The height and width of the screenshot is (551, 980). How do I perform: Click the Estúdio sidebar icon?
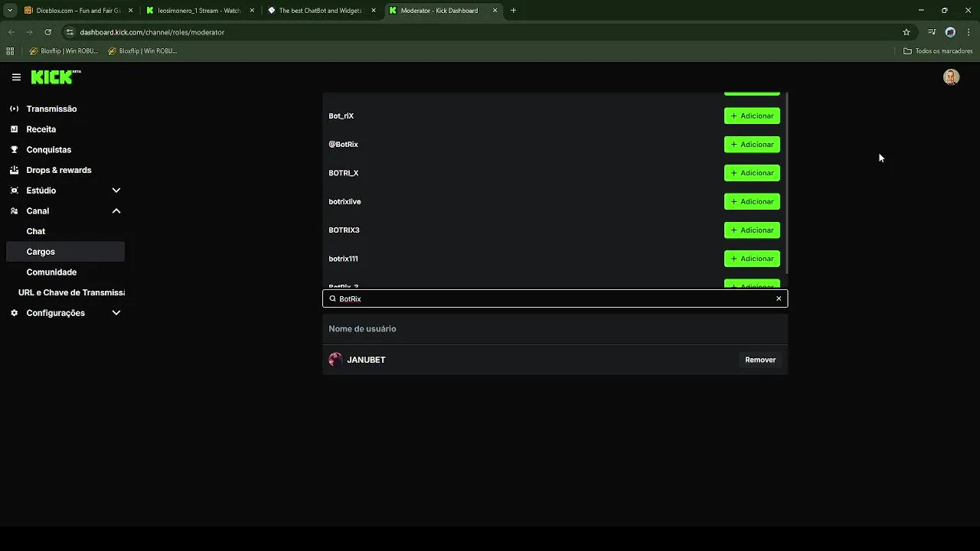pos(14,191)
